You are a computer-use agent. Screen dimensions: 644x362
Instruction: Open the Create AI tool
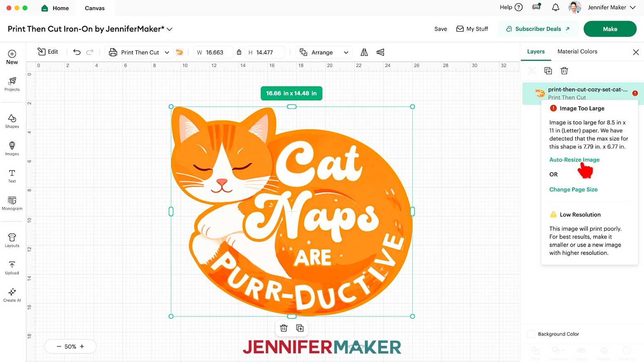tap(12, 295)
